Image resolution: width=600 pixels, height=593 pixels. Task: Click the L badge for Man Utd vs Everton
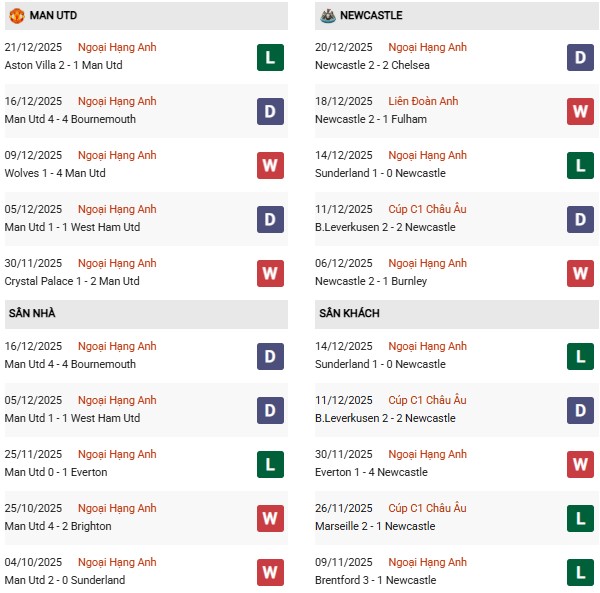point(270,464)
